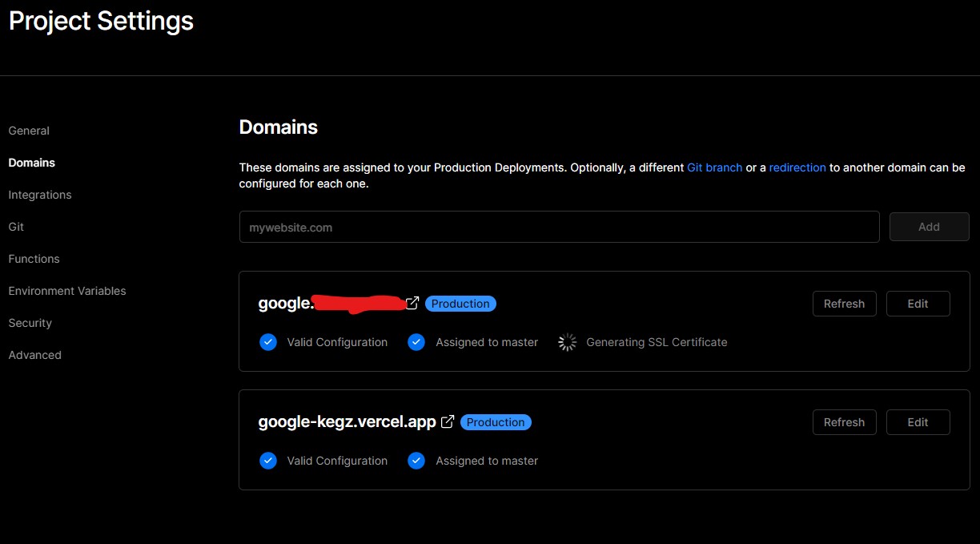The image size is (980, 544).
Task: Follow the redirection link
Action: click(797, 167)
